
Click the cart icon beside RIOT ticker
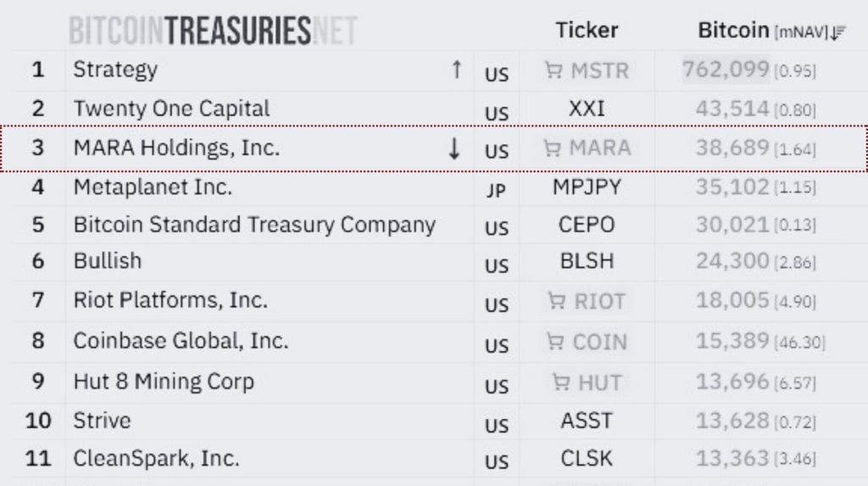[556, 301]
